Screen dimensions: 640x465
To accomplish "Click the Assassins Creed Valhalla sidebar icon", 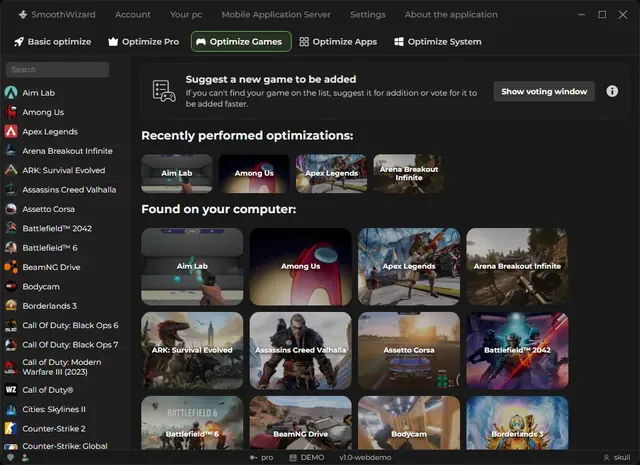I will (11, 189).
